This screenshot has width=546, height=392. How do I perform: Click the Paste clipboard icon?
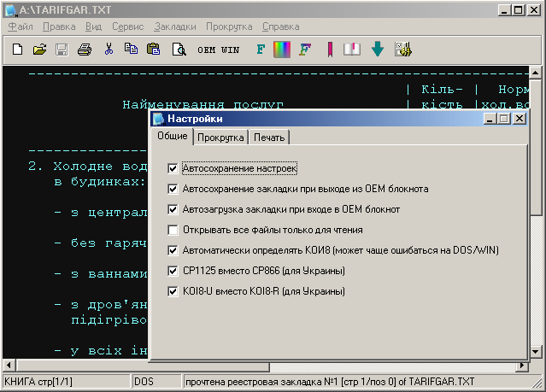click(153, 49)
